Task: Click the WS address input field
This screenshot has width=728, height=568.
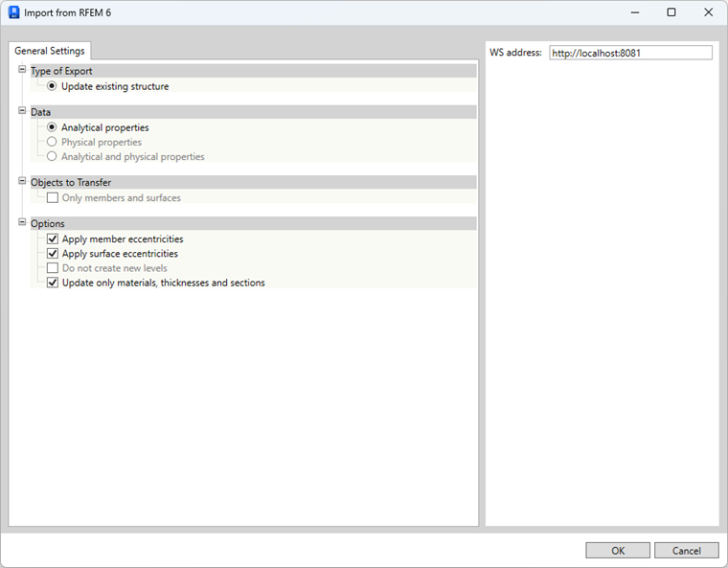Action: (630, 53)
